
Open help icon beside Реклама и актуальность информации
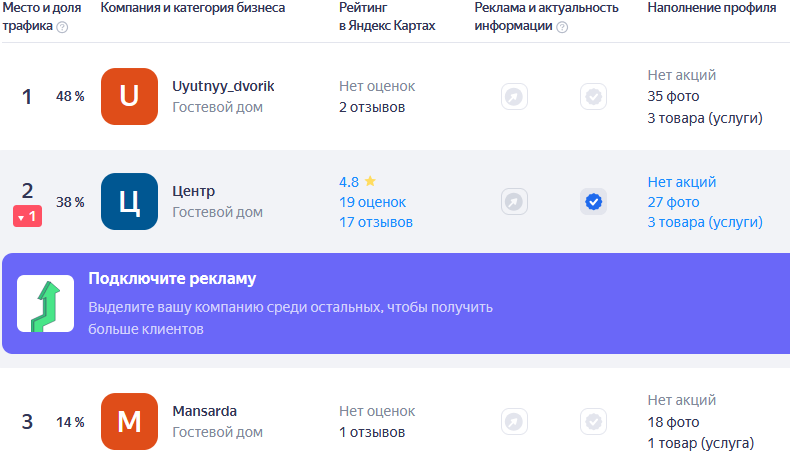[562, 27]
